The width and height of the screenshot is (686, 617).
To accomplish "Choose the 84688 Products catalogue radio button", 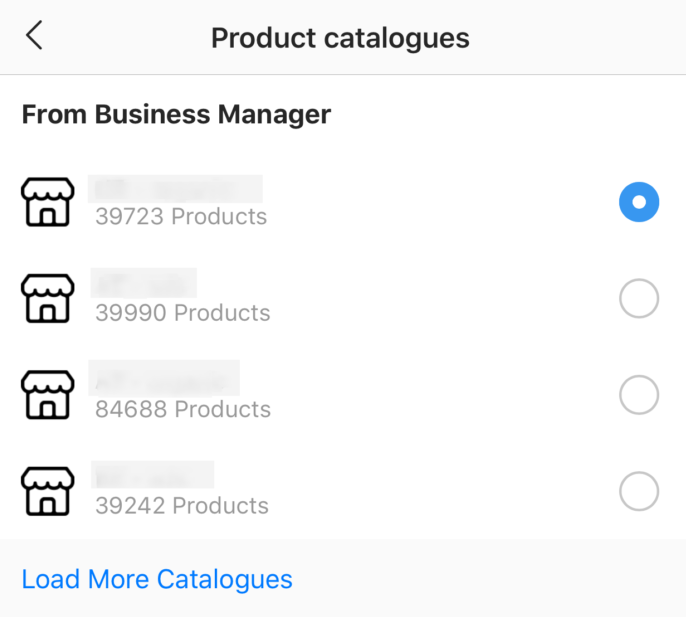I will pos(639,395).
